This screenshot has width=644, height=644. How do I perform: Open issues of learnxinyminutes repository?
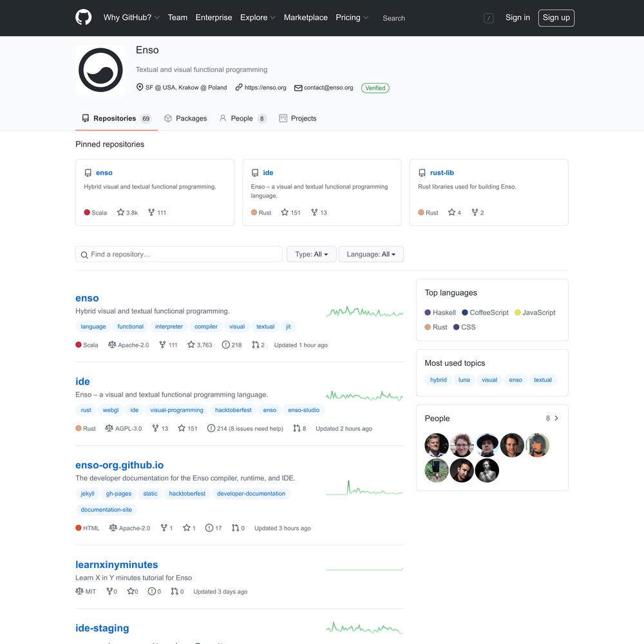click(155, 591)
